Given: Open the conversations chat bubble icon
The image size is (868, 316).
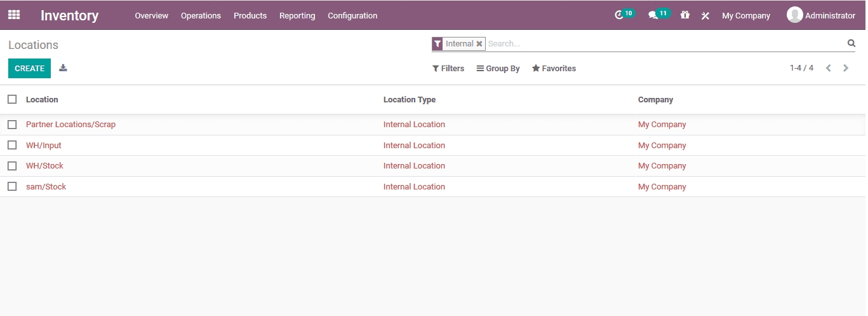Looking at the screenshot, I should [x=653, y=15].
